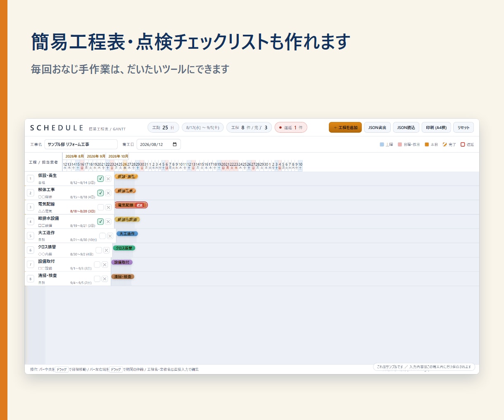Click the 8/12(水) 〜 9/5 date range pill
Viewport: 504px width, 420px height.
point(203,127)
